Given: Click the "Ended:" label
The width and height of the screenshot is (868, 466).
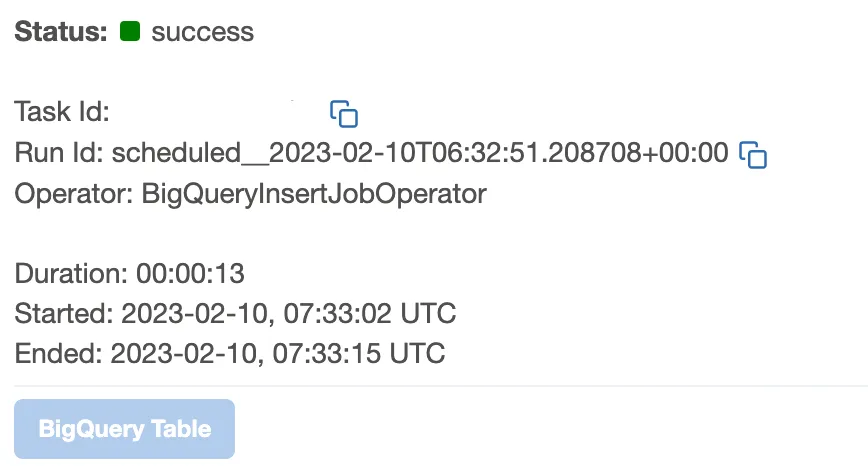Looking at the screenshot, I should pyautogui.click(x=56, y=353).
